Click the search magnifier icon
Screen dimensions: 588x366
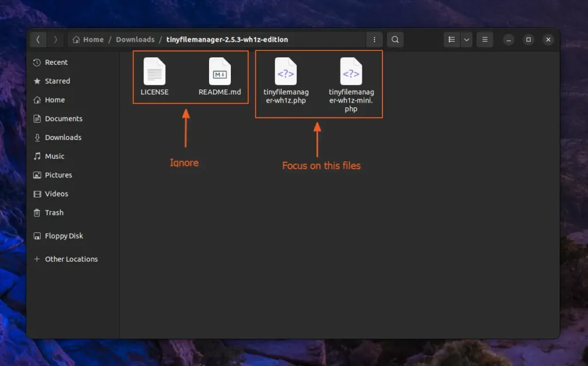[x=395, y=40]
